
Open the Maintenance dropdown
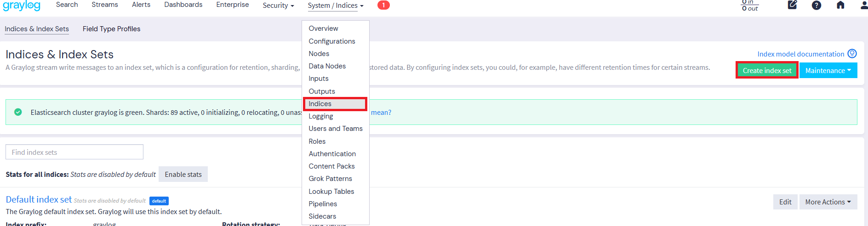pos(828,70)
